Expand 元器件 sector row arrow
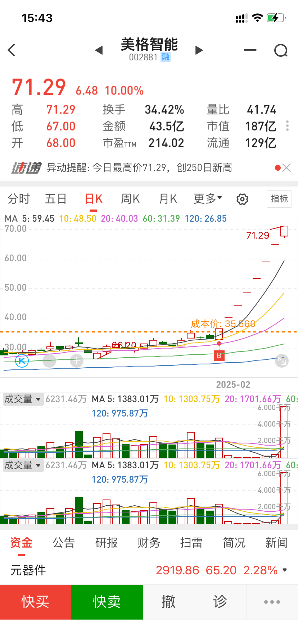The image size is (298, 644). point(285,570)
